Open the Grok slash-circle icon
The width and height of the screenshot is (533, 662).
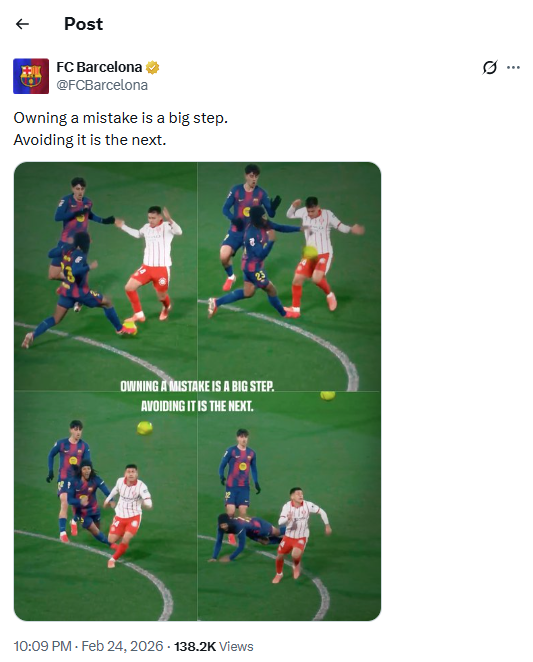[489, 67]
